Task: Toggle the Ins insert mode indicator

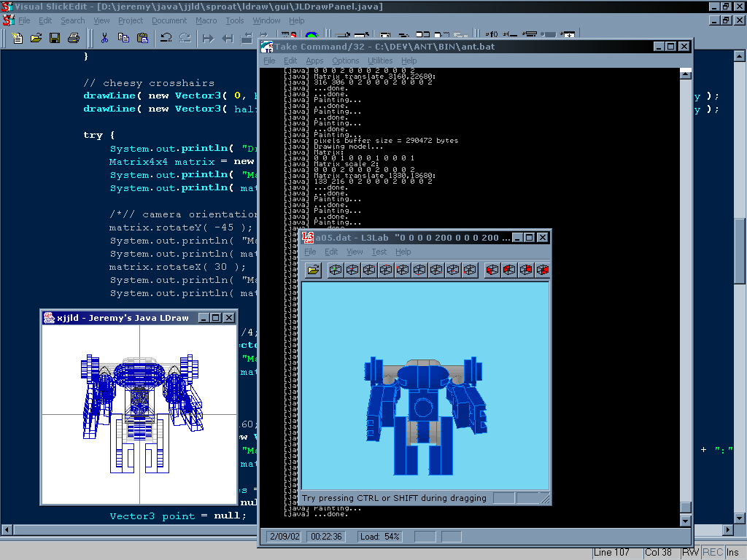Action: 732,552
